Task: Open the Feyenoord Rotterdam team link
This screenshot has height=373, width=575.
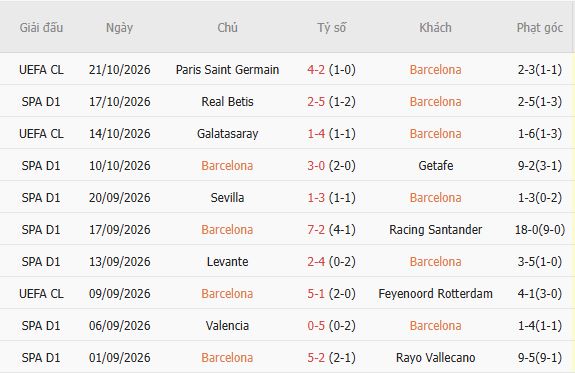Action: tap(435, 294)
